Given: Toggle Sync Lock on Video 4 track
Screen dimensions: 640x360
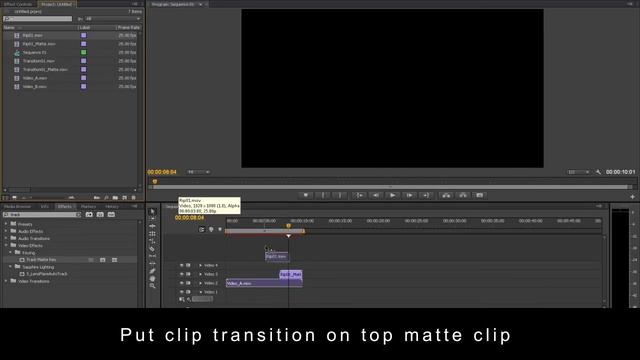Looking at the screenshot, I should [189, 265].
